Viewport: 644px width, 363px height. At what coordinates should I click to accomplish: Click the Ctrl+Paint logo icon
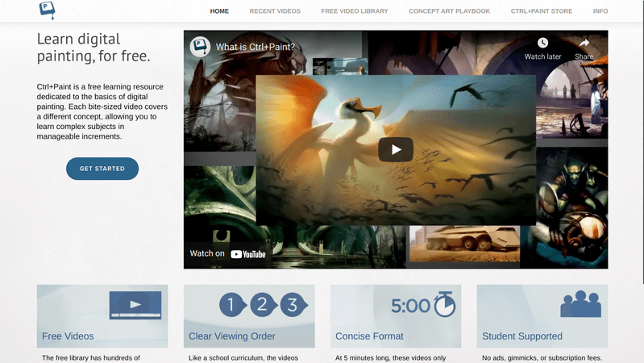click(x=47, y=10)
